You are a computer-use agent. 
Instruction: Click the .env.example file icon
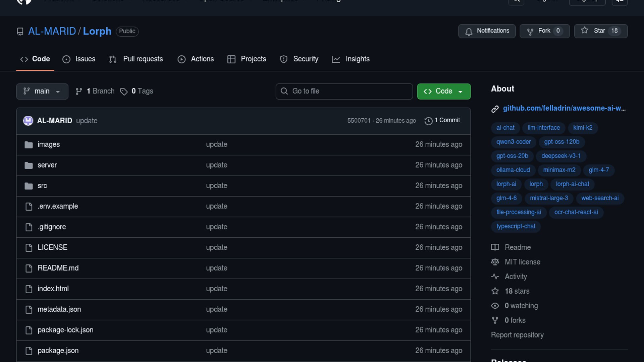pos(29,206)
